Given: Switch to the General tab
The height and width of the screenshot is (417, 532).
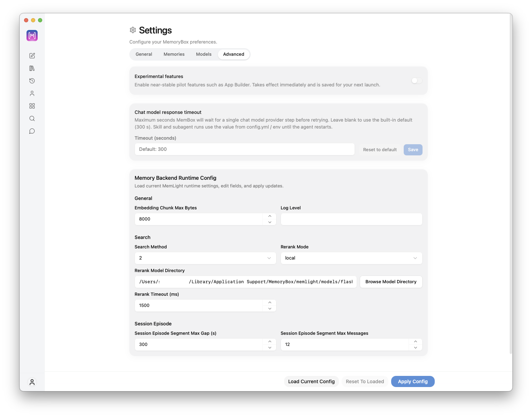Looking at the screenshot, I should (x=144, y=54).
